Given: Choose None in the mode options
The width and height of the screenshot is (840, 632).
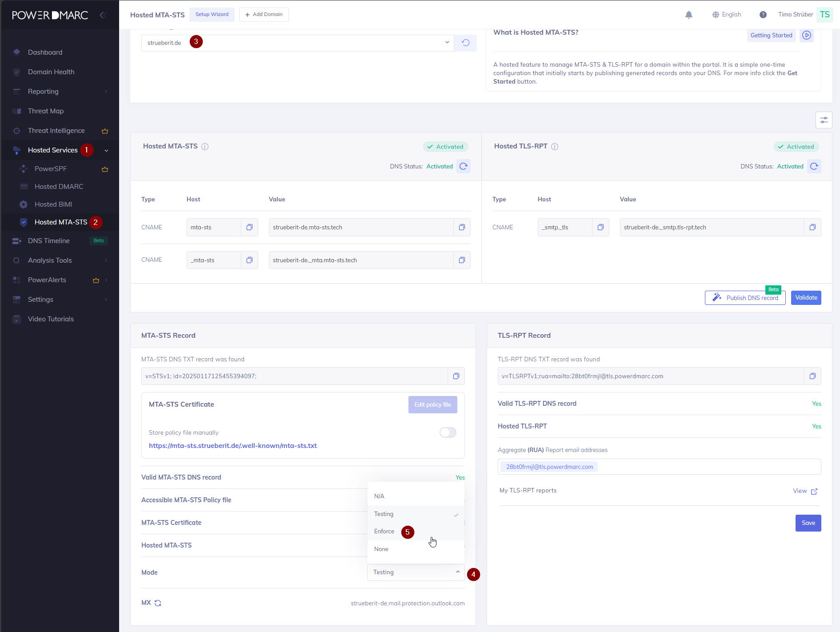Looking at the screenshot, I should pyautogui.click(x=381, y=549).
